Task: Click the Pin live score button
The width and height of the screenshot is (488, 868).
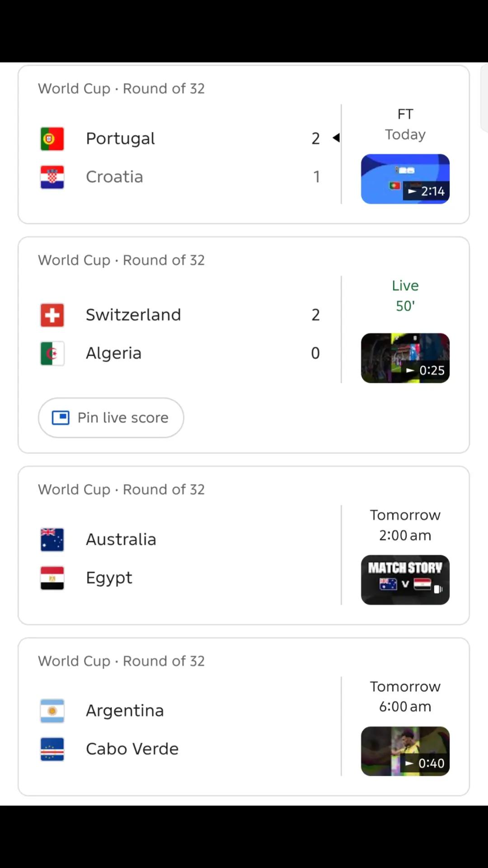Action: point(111,418)
